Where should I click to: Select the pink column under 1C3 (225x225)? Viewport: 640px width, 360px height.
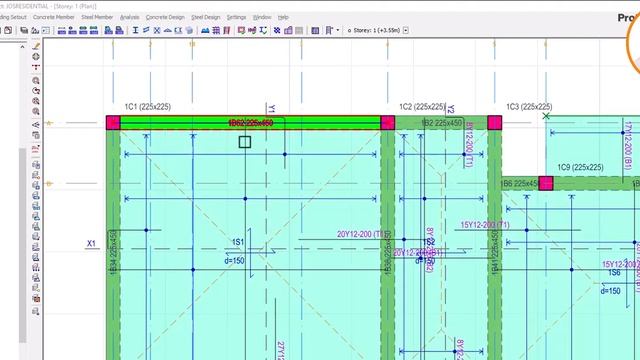(x=495, y=123)
